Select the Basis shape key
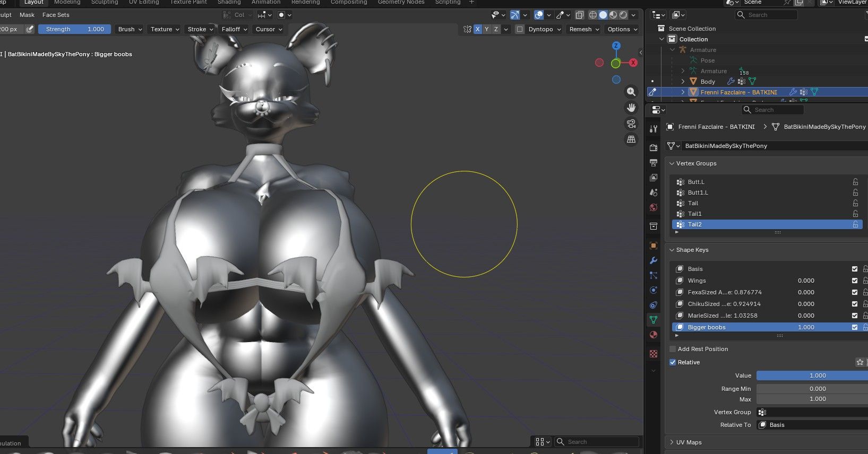Screen dimensions: 868x454 (767, 269)
